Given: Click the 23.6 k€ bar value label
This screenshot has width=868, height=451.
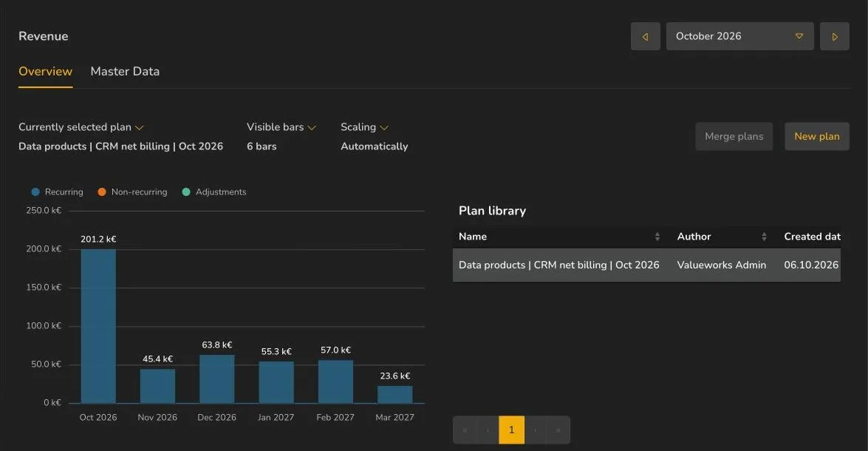Looking at the screenshot, I should coord(394,376).
